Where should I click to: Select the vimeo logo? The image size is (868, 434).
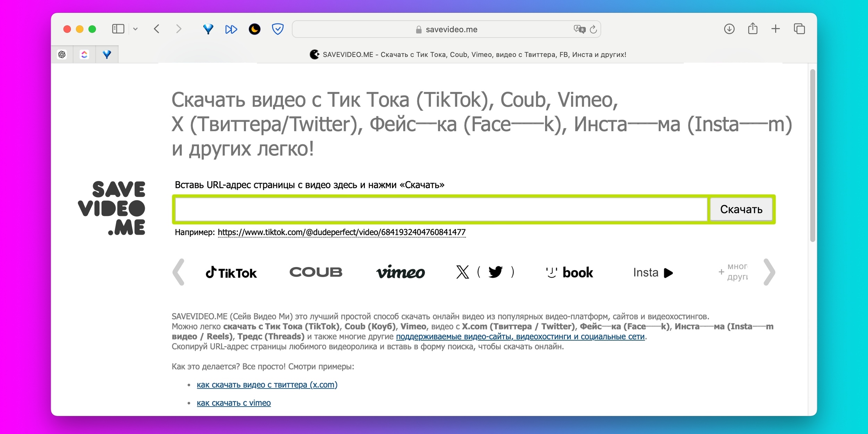point(401,272)
